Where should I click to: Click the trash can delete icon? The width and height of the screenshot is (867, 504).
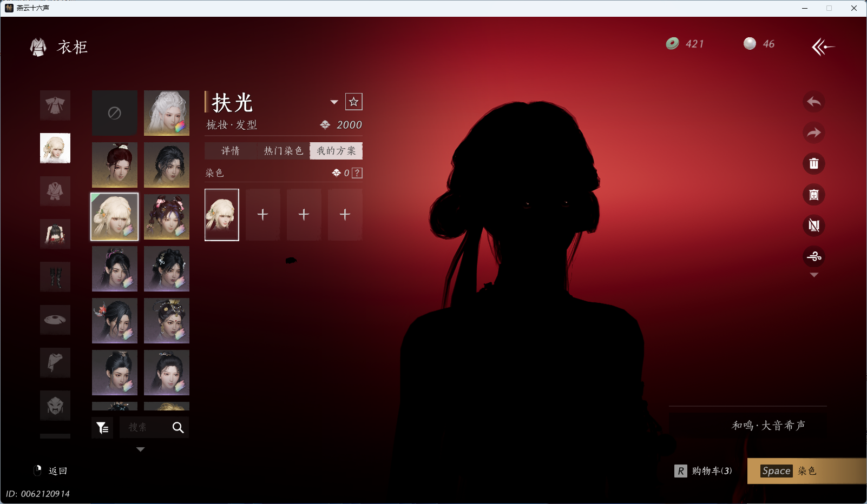click(813, 164)
